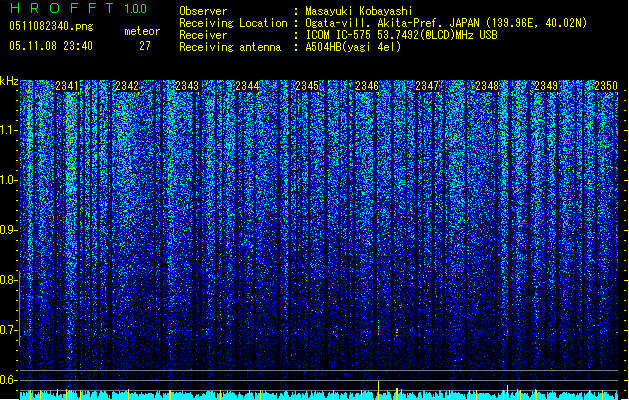Click the 2343 time marker

[187, 86]
